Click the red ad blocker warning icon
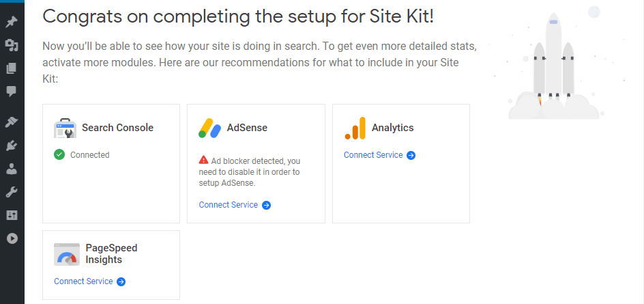Image resolution: width=644 pixels, height=304 pixels. [203, 160]
